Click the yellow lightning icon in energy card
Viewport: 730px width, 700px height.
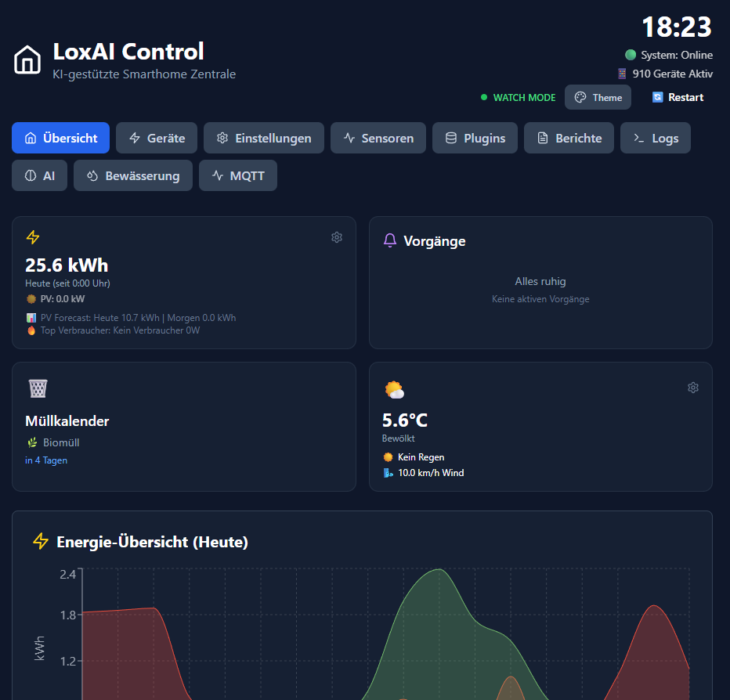[x=33, y=237]
